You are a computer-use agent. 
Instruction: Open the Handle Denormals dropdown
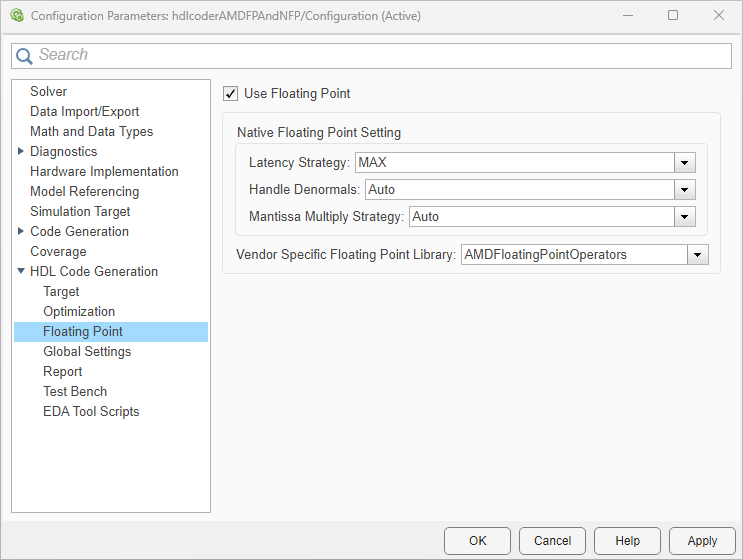pos(685,189)
